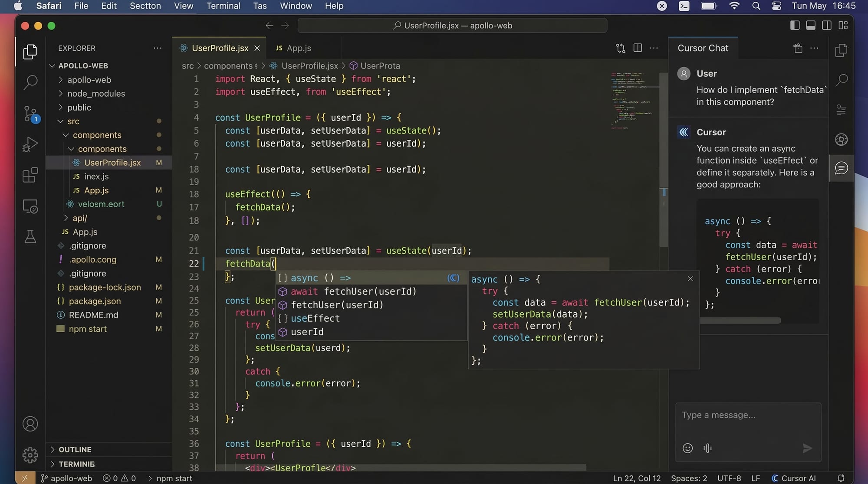Image resolution: width=868 pixels, height=484 pixels.
Task: Click the Manage gear icon
Action: pyautogui.click(x=30, y=455)
